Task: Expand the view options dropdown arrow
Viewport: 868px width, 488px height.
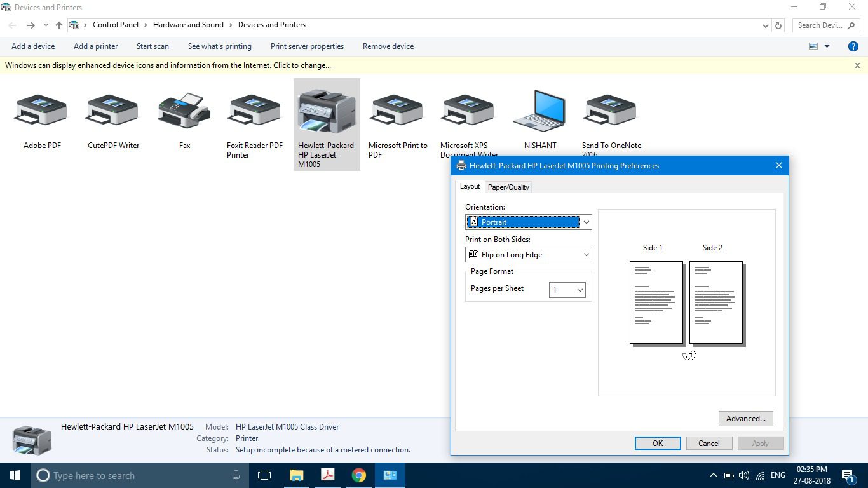Action: pos(827,46)
